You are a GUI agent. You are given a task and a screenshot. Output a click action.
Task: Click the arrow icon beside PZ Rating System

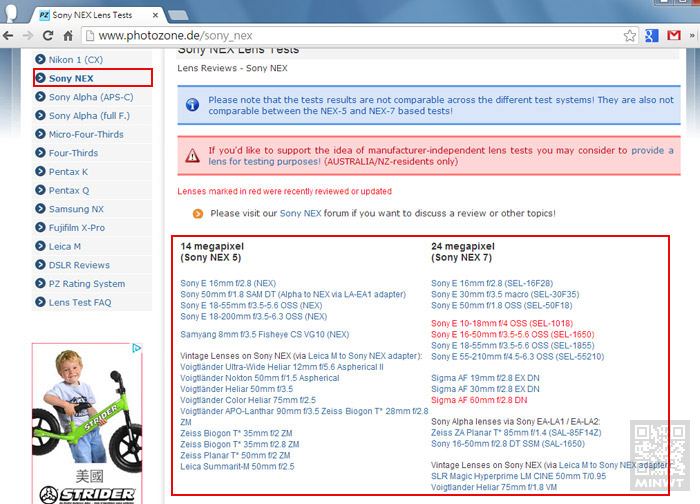[40, 283]
